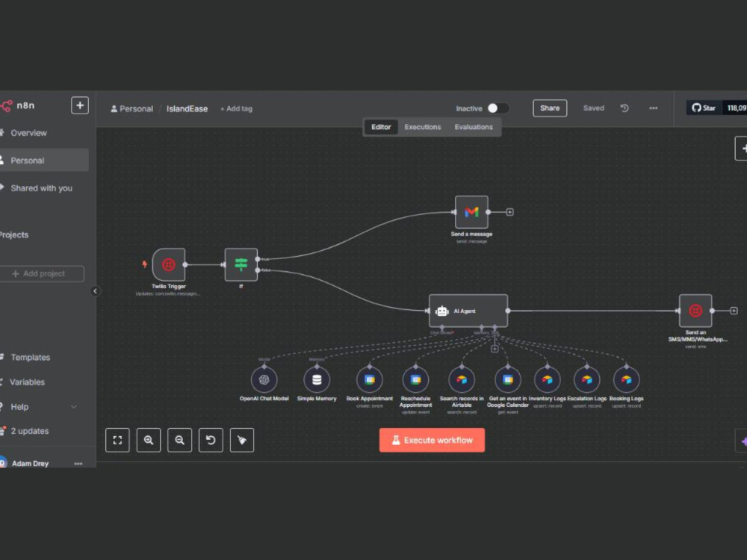Screen dimensions: 747x560
Task: Click the n8n logo
Action: pos(18,106)
